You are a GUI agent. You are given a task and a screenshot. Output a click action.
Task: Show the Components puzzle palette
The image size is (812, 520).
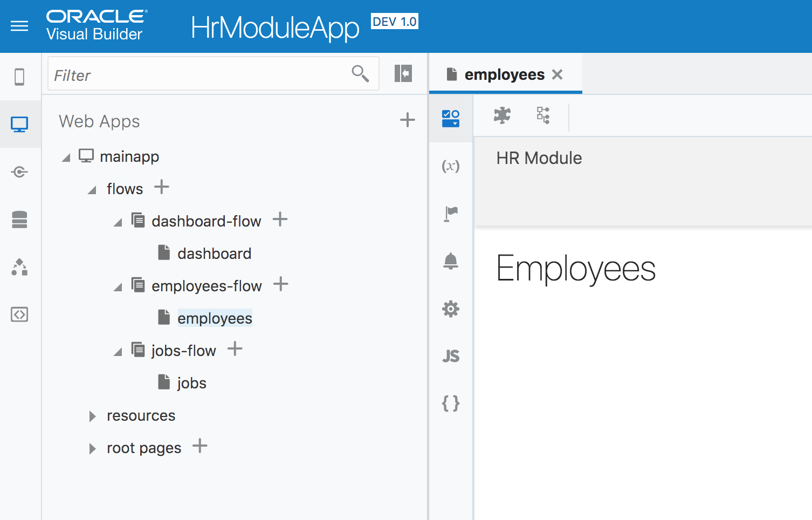502,115
